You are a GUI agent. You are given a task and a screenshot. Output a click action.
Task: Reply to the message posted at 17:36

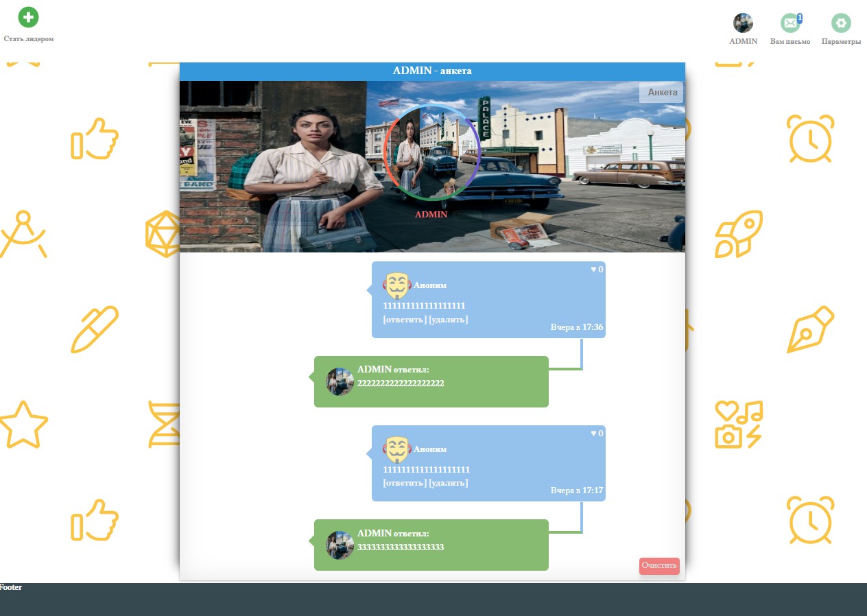pyautogui.click(x=405, y=320)
